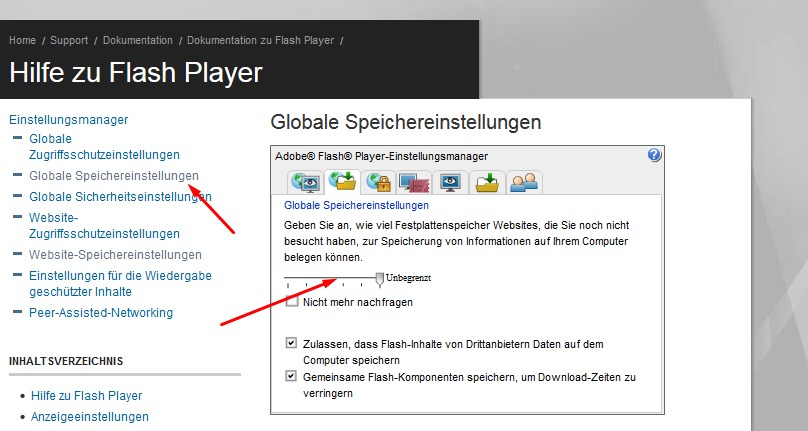Open the update notifications tab icon
Image resolution: width=808 pixels, height=431 pixels.
[414, 182]
